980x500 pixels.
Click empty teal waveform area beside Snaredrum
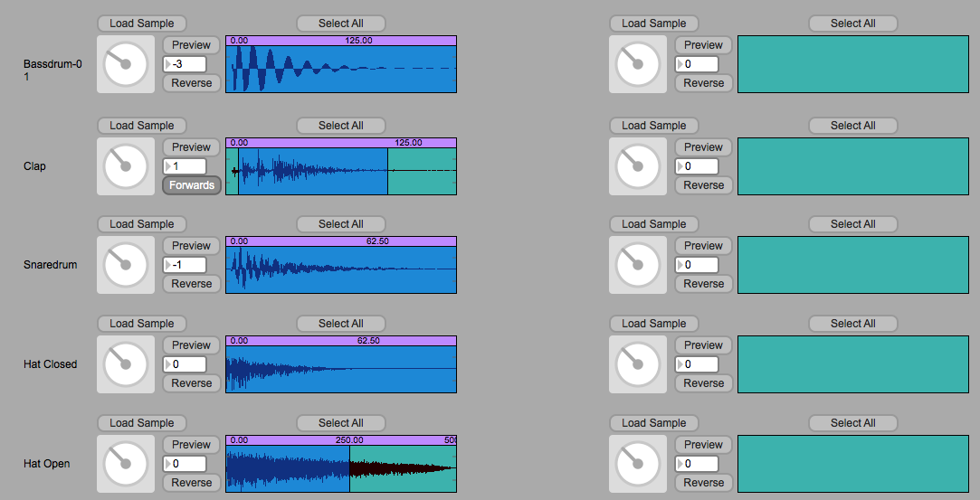(853, 265)
